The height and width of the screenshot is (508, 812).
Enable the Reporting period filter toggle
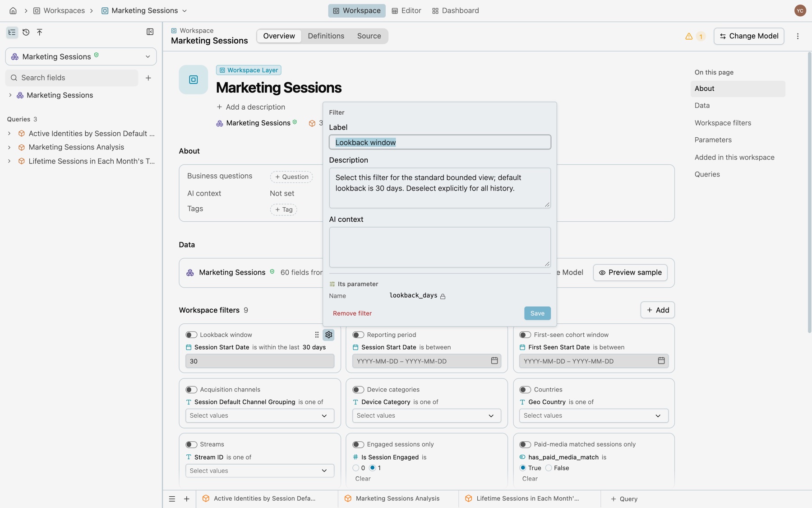358,335
